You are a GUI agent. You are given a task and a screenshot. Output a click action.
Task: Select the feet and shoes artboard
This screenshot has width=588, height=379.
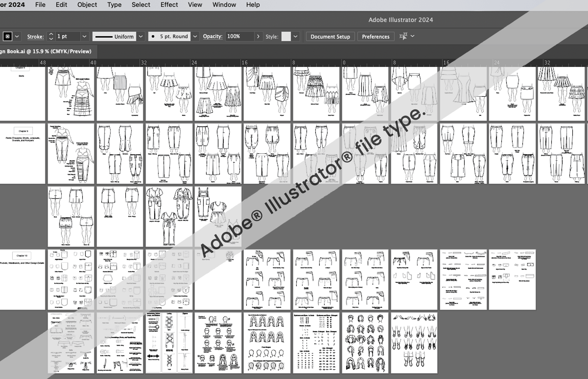(x=414, y=343)
